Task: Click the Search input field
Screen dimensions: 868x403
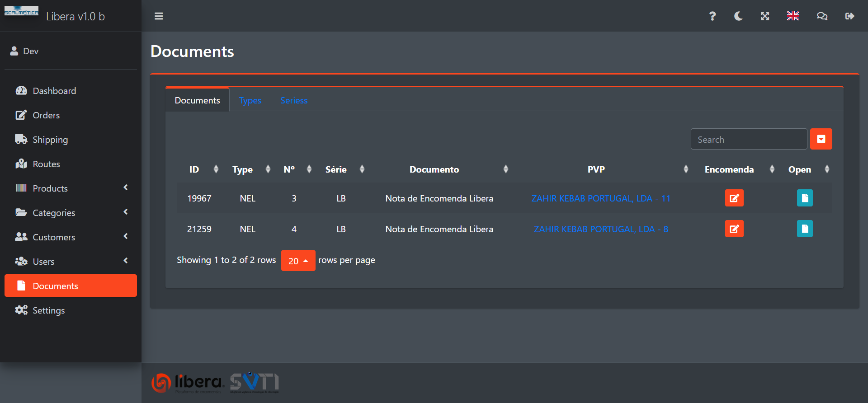Action: (749, 139)
